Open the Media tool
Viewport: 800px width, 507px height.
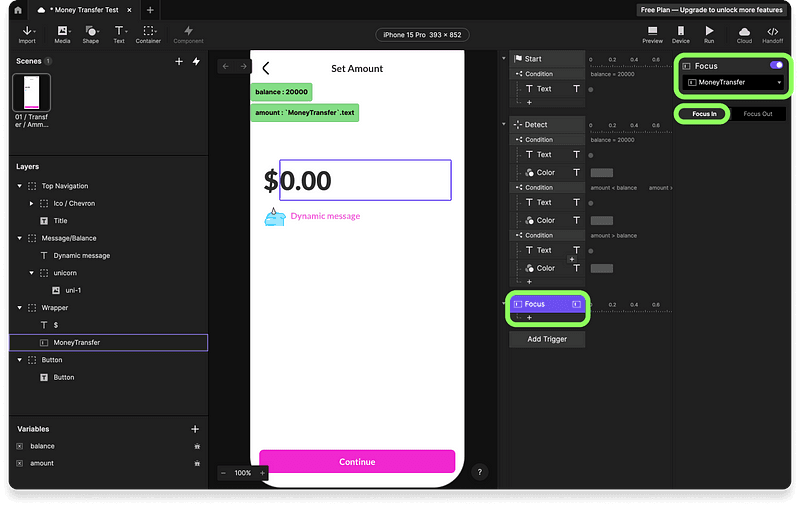click(x=62, y=35)
